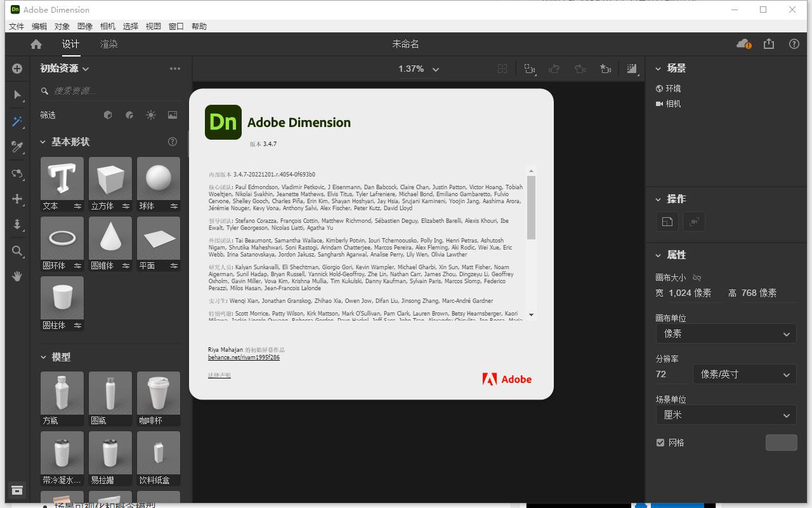The height and width of the screenshot is (508, 812).
Task: Toggle the canvas size link constraint icon
Action: tap(697, 277)
